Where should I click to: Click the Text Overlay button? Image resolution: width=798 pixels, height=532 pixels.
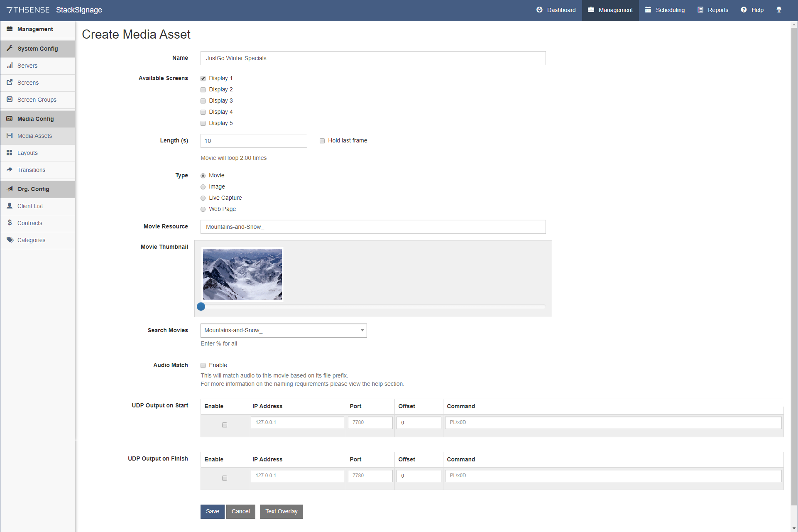[282, 512]
